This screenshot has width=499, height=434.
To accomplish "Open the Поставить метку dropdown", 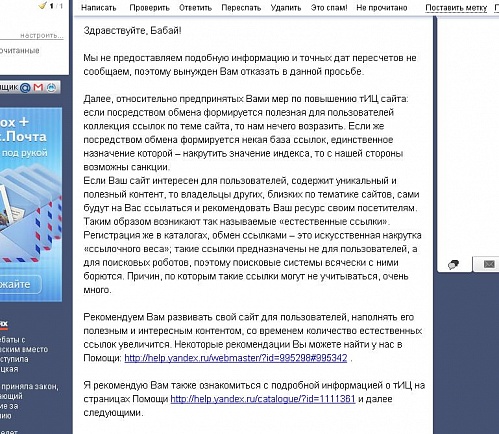I will [456, 8].
